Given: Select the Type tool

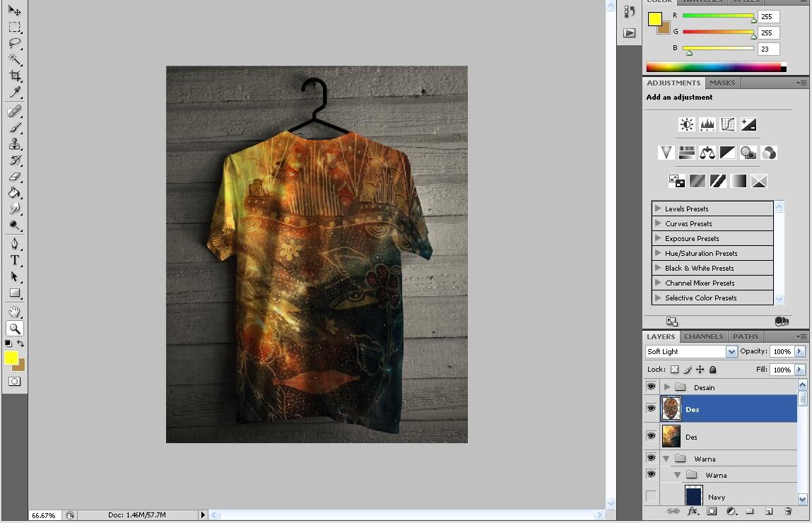Looking at the screenshot, I should (15, 260).
